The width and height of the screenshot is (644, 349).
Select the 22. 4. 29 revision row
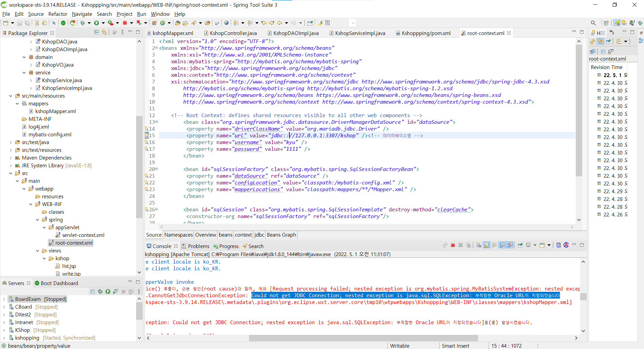point(612,191)
